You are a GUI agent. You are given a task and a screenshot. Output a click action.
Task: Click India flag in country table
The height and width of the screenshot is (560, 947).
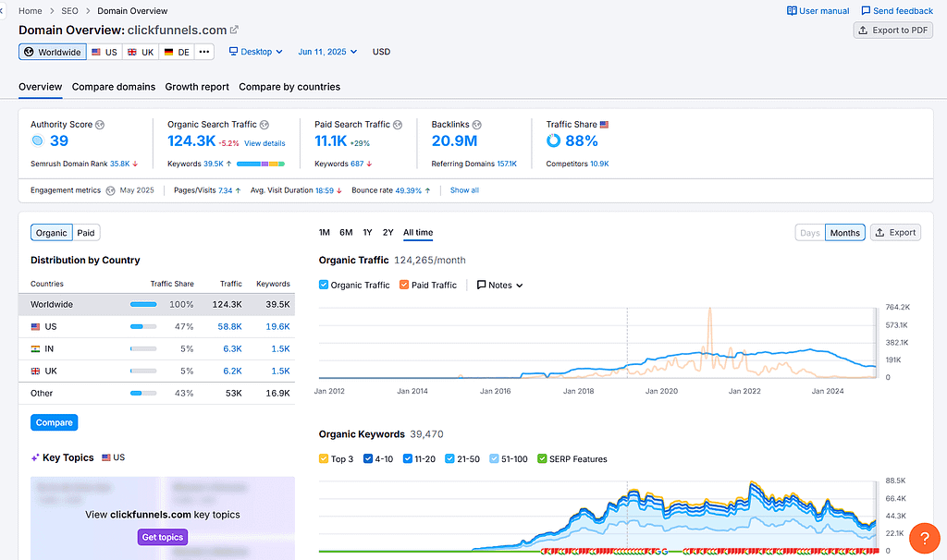click(36, 348)
